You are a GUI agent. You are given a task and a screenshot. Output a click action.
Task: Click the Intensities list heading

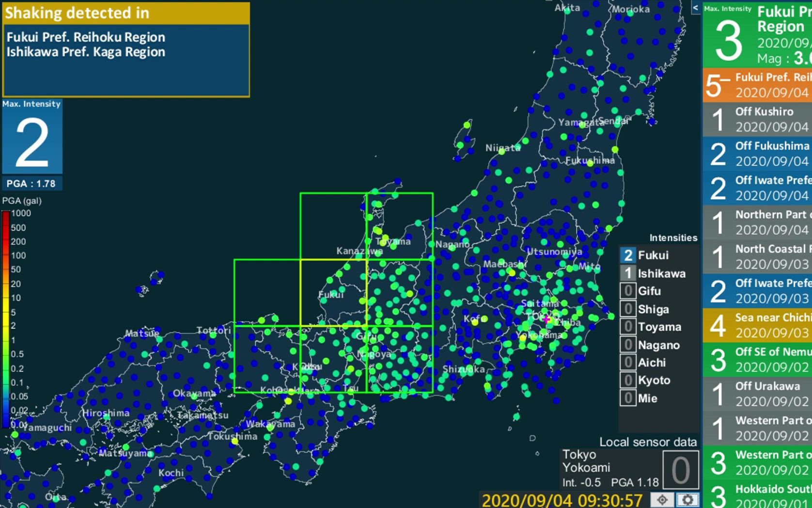[x=673, y=238]
